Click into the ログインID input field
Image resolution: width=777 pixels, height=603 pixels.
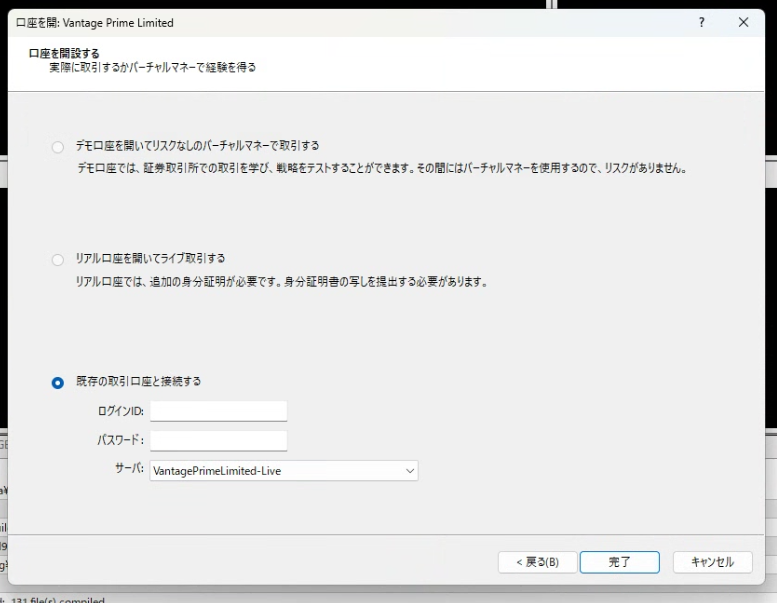[x=219, y=411]
